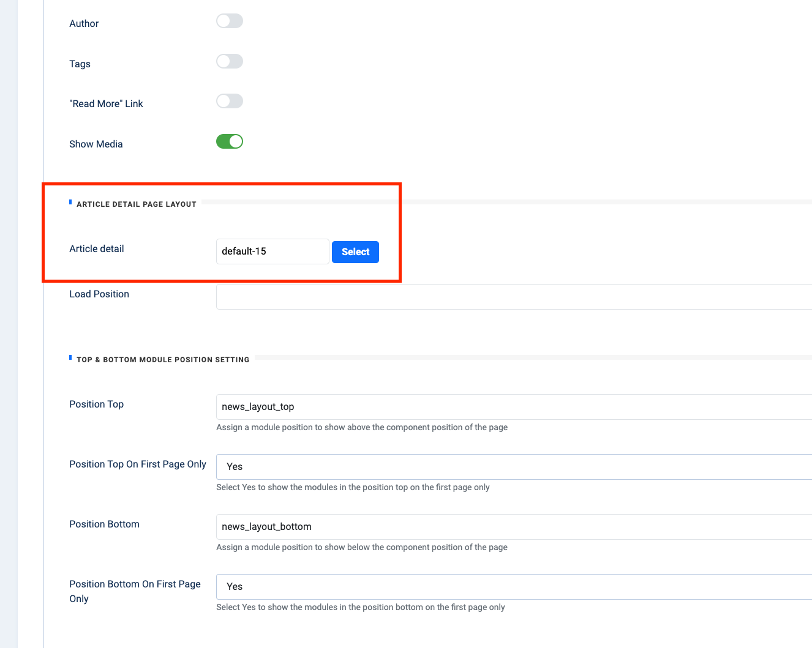Click the Article detail field showing default-15

coord(273,251)
